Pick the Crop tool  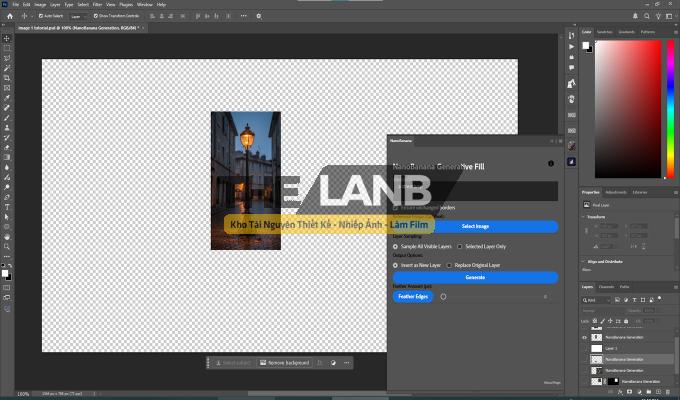coord(7,78)
